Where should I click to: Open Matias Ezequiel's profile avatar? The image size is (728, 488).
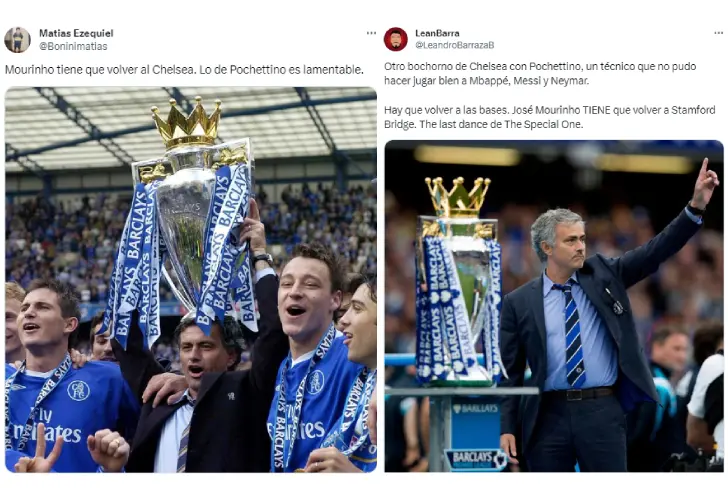(17, 39)
